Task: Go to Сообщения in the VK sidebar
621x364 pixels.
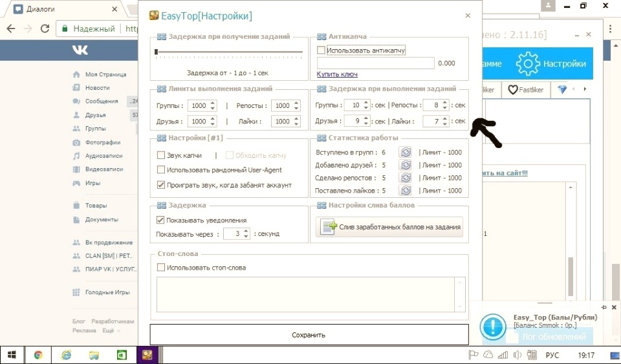Action: coord(102,102)
